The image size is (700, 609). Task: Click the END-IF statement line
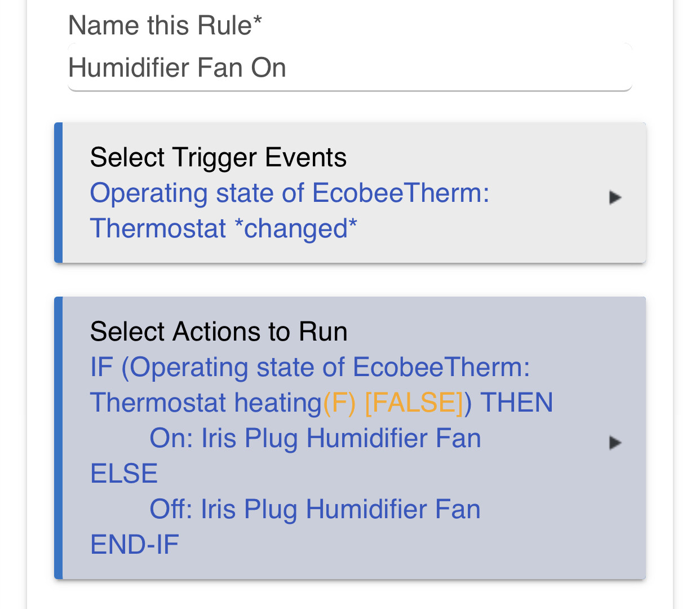(x=135, y=545)
